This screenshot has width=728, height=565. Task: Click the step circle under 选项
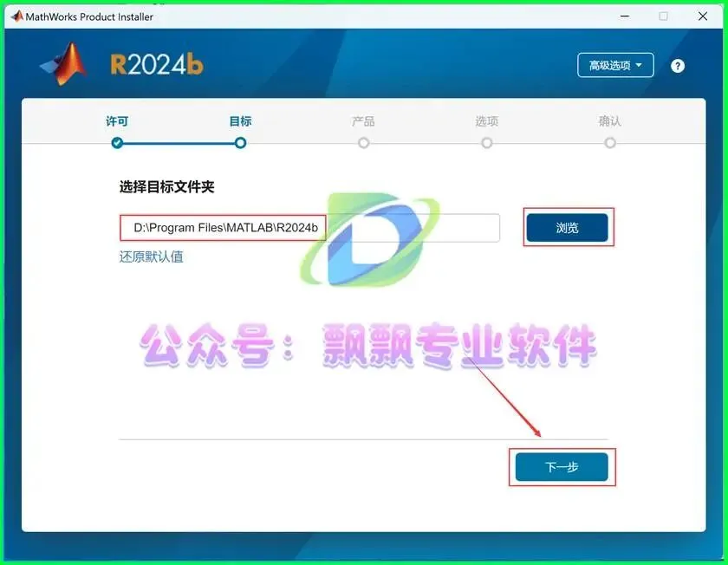click(486, 142)
